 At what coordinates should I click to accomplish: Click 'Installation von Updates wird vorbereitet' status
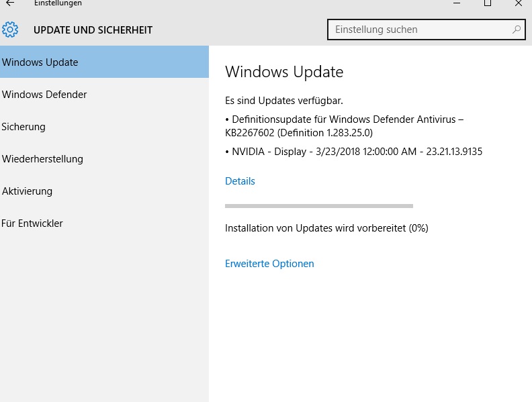(326, 228)
